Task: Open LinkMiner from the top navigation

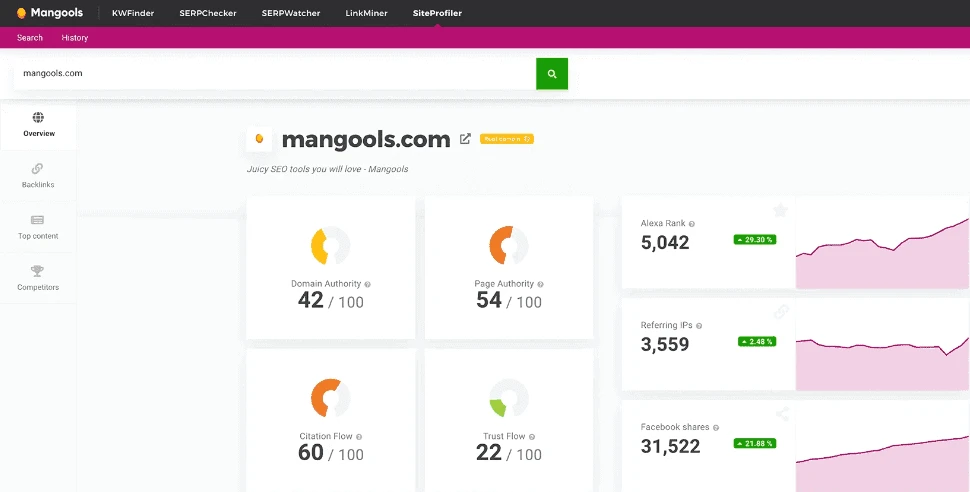Action: tap(366, 13)
